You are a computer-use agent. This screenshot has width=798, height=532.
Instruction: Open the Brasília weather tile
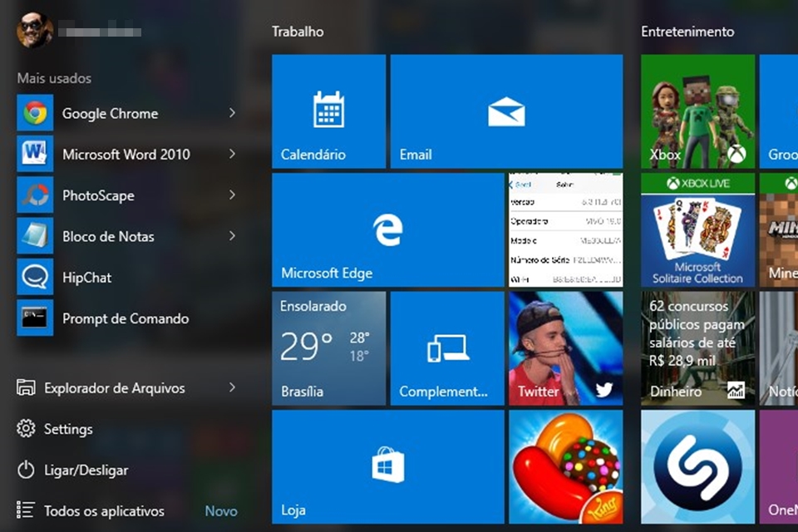coord(329,349)
